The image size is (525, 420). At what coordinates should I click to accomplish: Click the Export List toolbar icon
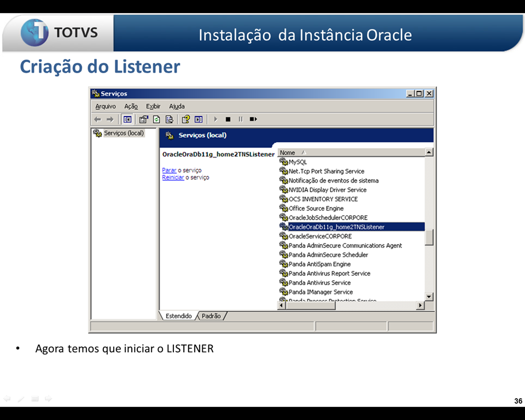[169, 119]
